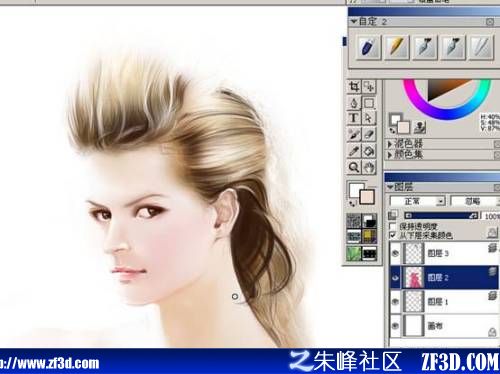Select the Paint Bucket tool
This screenshot has height=374, width=500.
click(369, 151)
